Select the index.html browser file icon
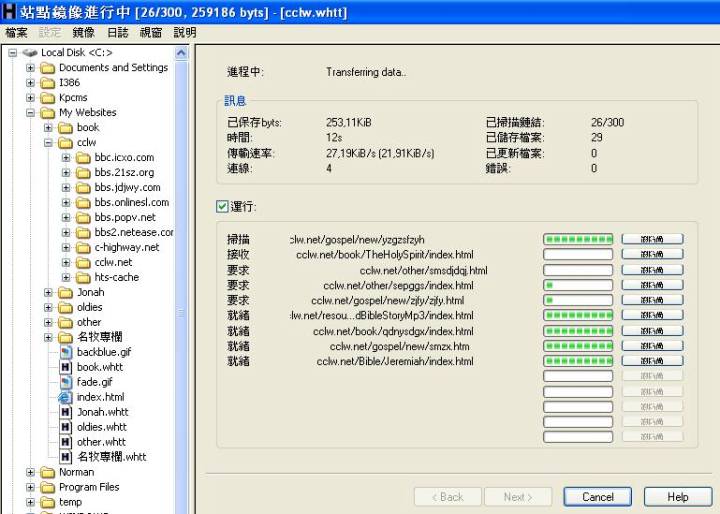Image resolution: width=720 pixels, height=514 pixels. [66, 397]
